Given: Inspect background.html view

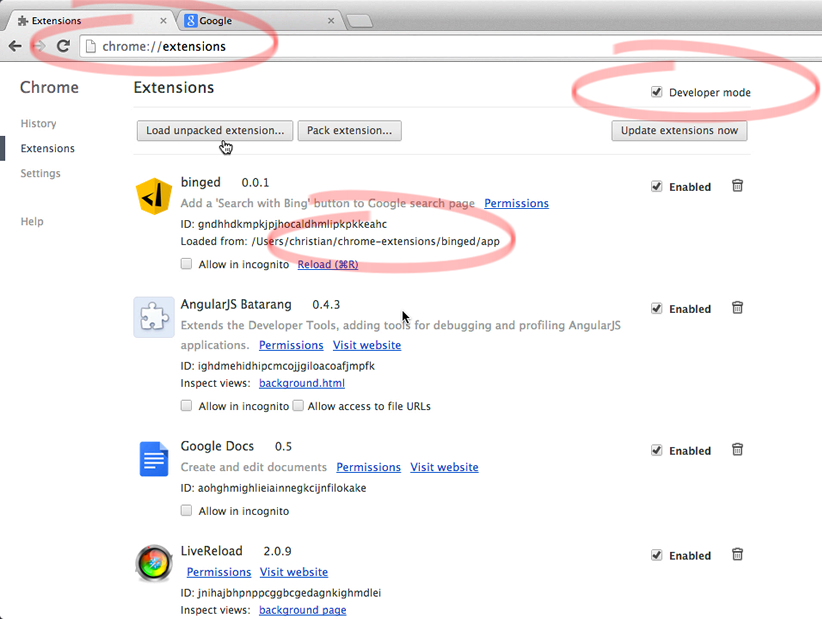Looking at the screenshot, I should (x=302, y=383).
